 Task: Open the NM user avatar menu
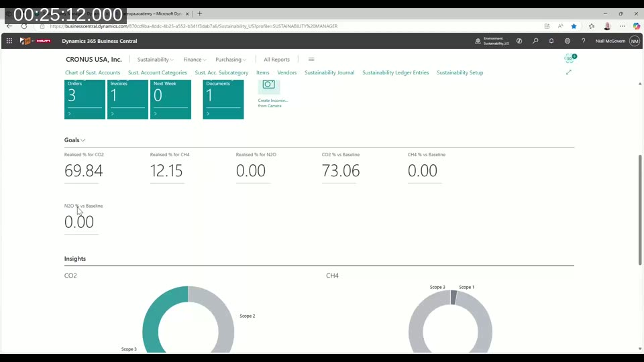pyautogui.click(x=635, y=41)
